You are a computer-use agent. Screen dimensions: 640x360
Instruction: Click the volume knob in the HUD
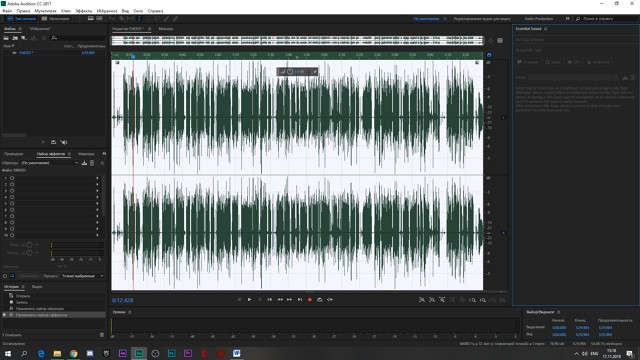(x=290, y=72)
